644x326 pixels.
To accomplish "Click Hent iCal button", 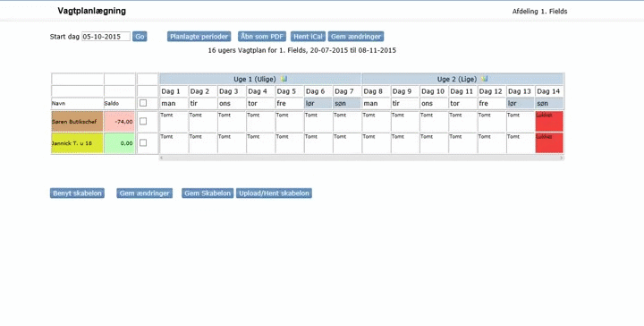I will tap(308, 37).
